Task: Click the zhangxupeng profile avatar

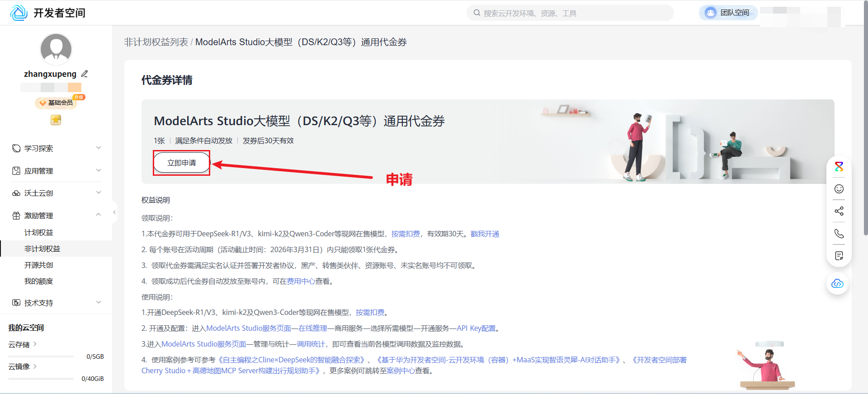Action: point(56,49)
